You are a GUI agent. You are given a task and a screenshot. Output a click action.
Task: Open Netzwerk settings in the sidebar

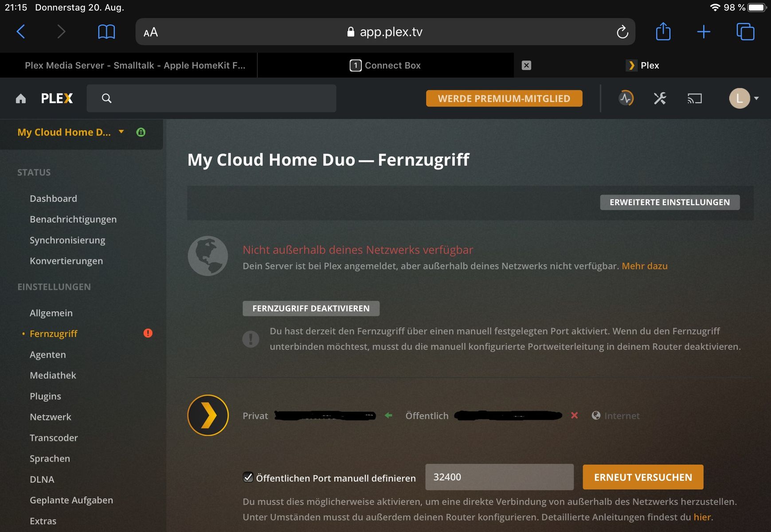point(51,417)
